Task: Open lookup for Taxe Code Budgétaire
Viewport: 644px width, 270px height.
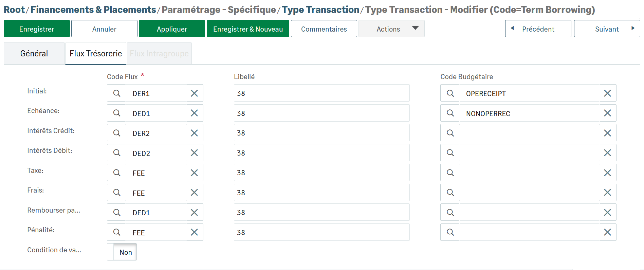Action: (x=450, y=173)
